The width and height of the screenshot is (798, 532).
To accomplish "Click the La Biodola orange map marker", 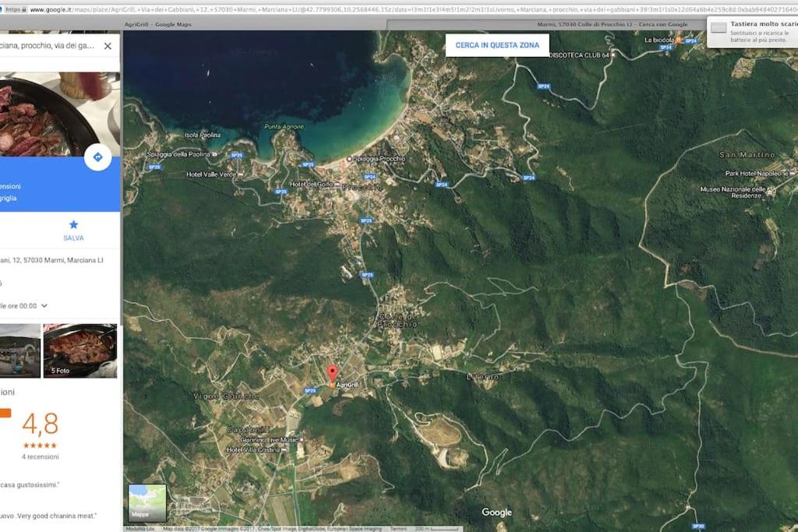I will click(x=678, y=40).
